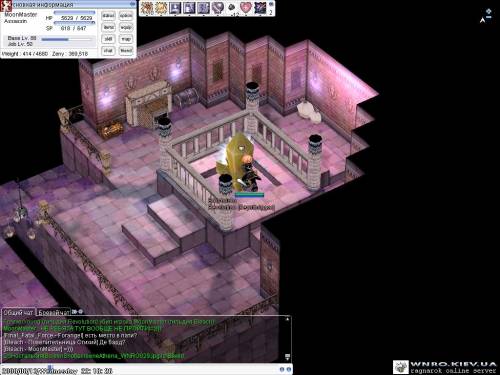Open the equip window button

[x=126, y=27]
